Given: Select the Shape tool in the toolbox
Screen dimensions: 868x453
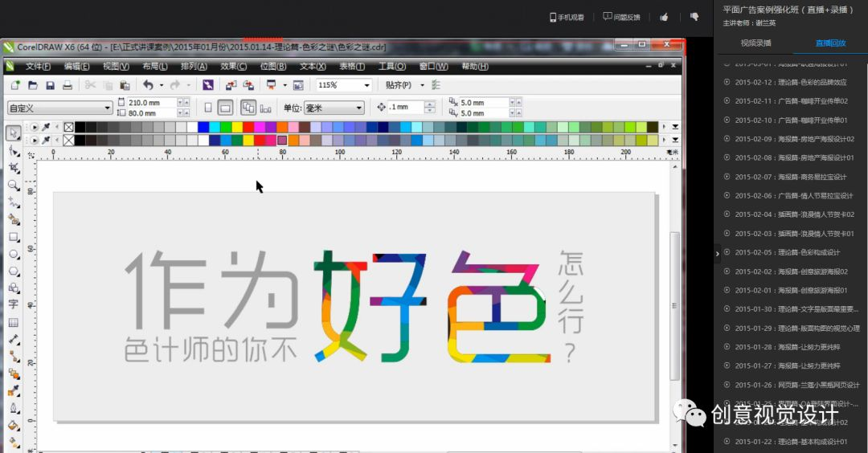Looking at the screenshot, I should click(x=14, y=150).
